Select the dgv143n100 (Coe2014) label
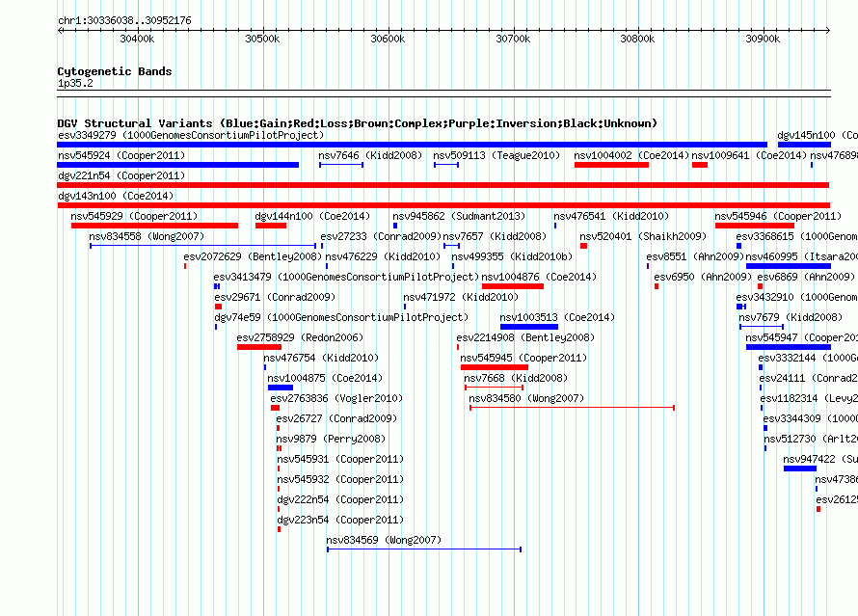Image resolution: width=858 pixels, height=616 pixels. click(x=116, y=196)
